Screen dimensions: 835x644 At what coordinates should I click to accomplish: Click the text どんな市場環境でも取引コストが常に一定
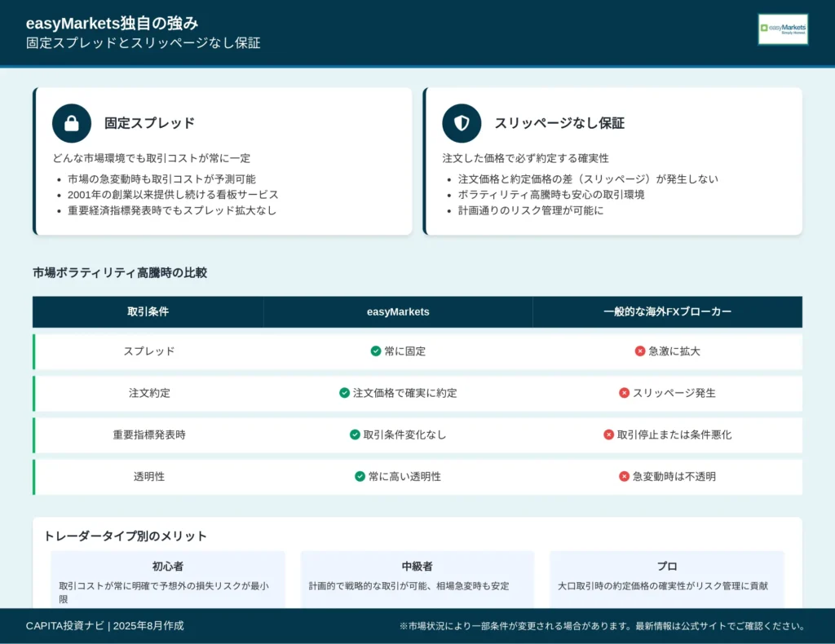151,158
